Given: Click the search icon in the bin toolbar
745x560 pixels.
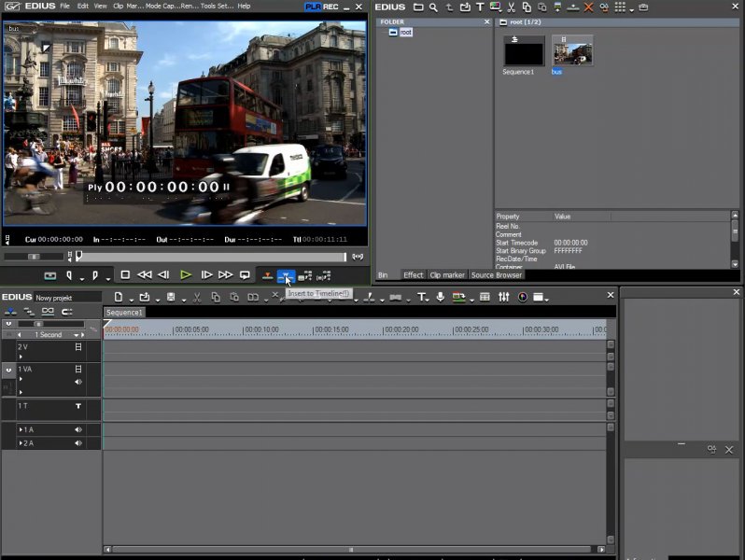Looking at the screenshot, I should point(433,7).
